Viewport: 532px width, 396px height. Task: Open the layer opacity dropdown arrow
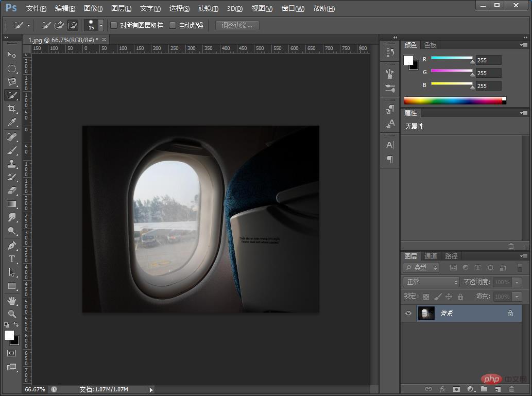[x=517, y=282]
